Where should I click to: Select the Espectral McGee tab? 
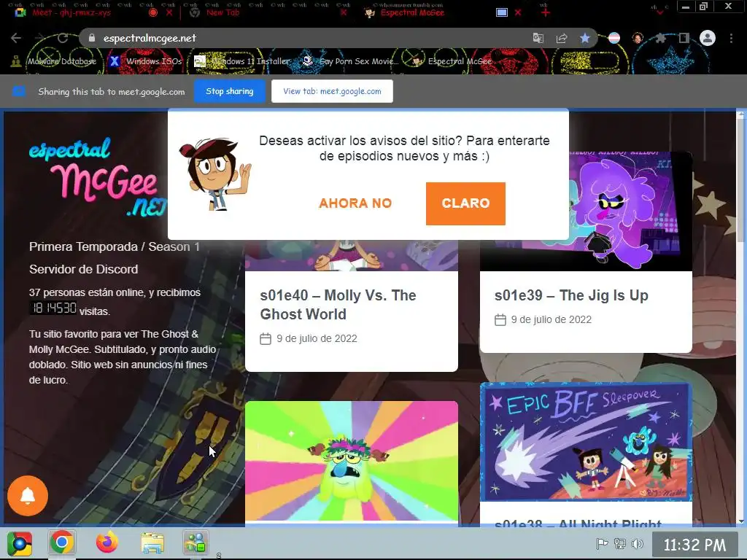click(x=412, y=13)
